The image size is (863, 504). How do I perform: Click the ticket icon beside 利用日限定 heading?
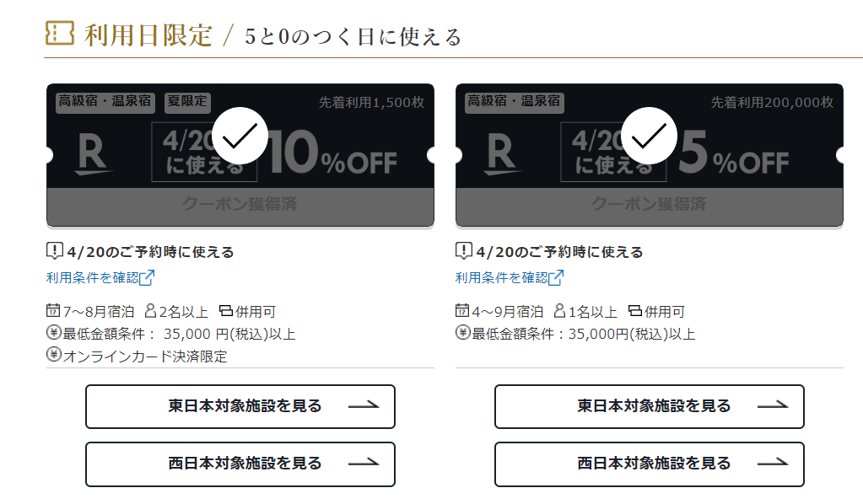(59, 34)
